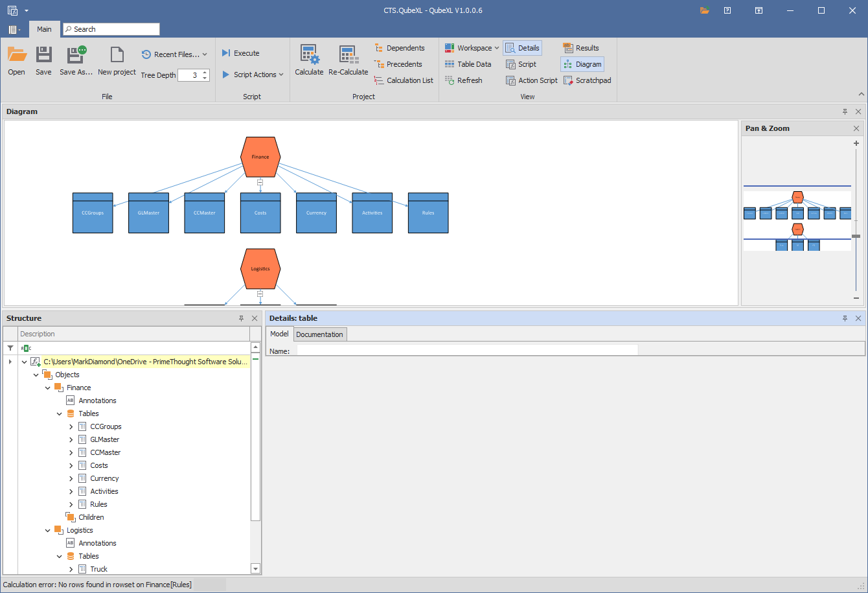Toggle the Diagram view panel
The height and width of the screenshot is (593, 868).
(x=582, y=64)
